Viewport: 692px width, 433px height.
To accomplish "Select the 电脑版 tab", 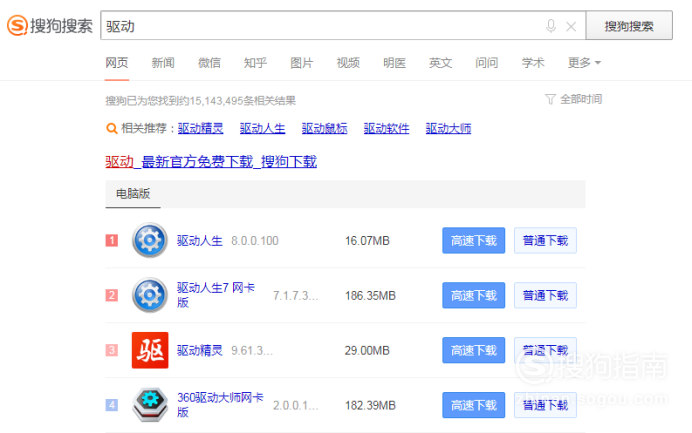I will pyautogui.click(x=133, y=193).
